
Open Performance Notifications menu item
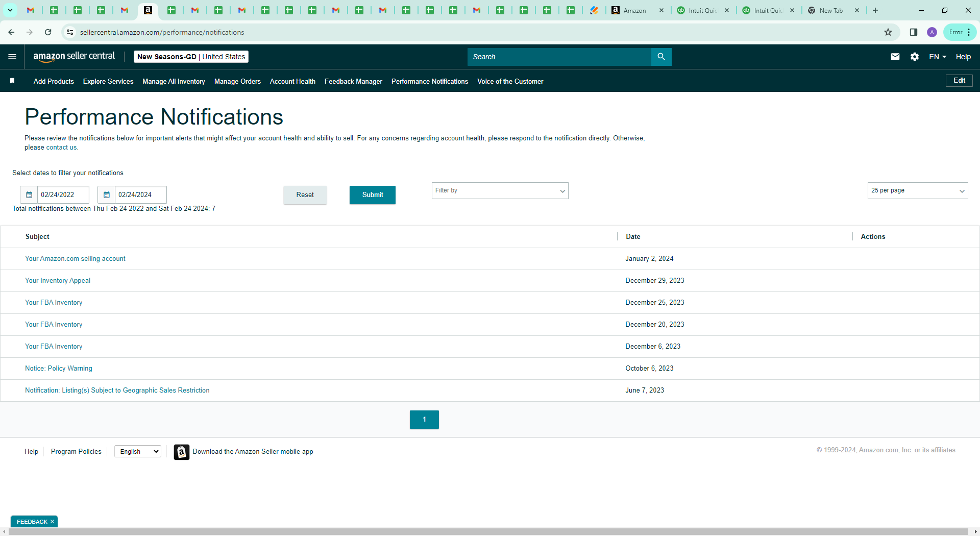point(430,81)
